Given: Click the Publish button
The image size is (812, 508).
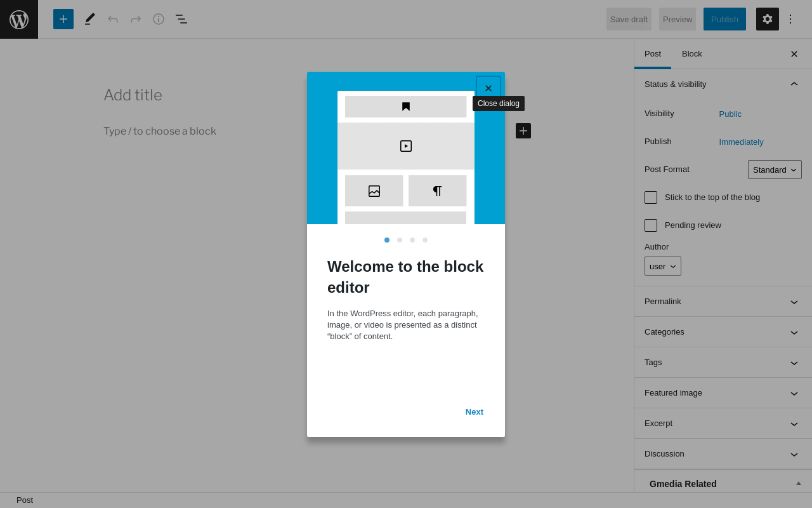Looking at the screenshot, I should tap(724, 19).
